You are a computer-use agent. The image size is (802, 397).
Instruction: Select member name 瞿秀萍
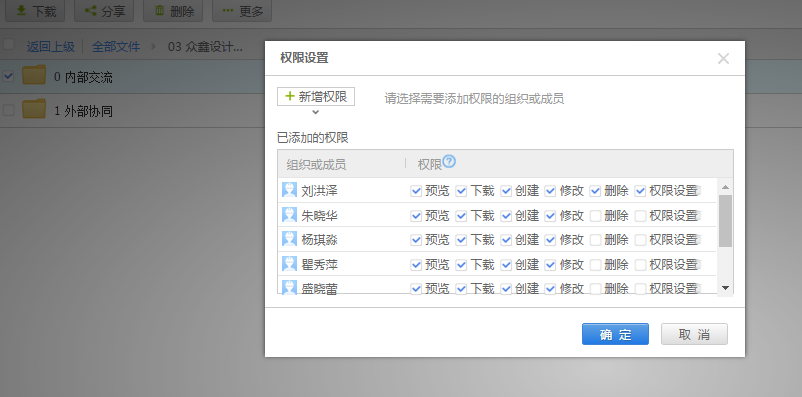[x=320, y=265]
